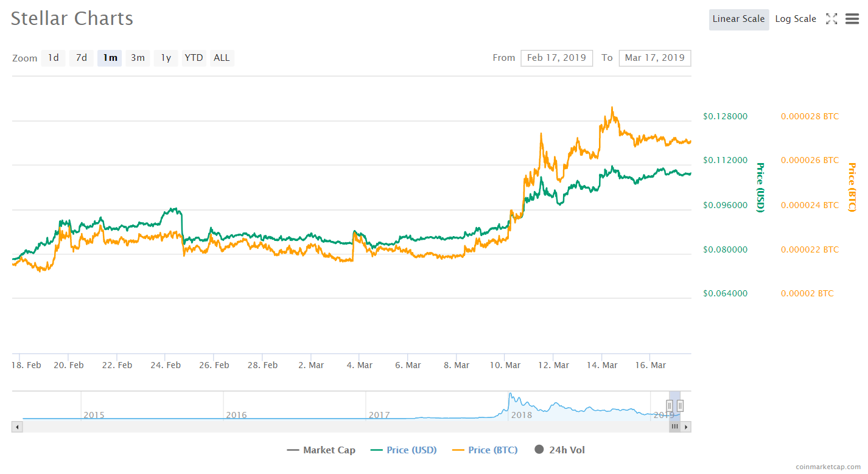Click the navigator scrollbar thumb

coord(674,427)
